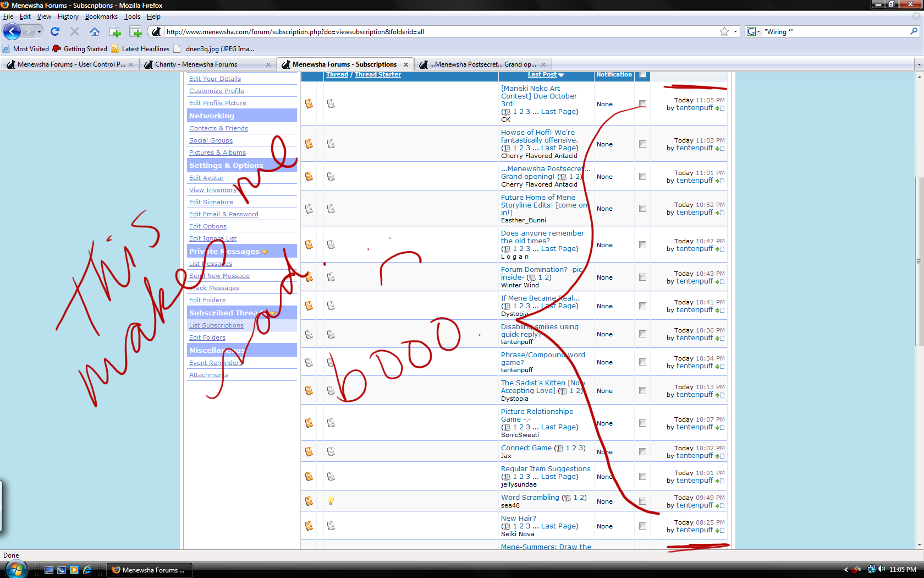The width and height of the screenshot is (924, 578).
Task: Go to last post arrow for New Hair
Action: 720,531
